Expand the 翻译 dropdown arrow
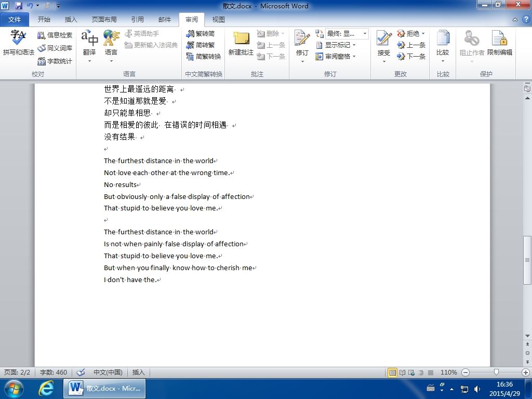This screenshot has width=532, height=399. pos(89,61)
